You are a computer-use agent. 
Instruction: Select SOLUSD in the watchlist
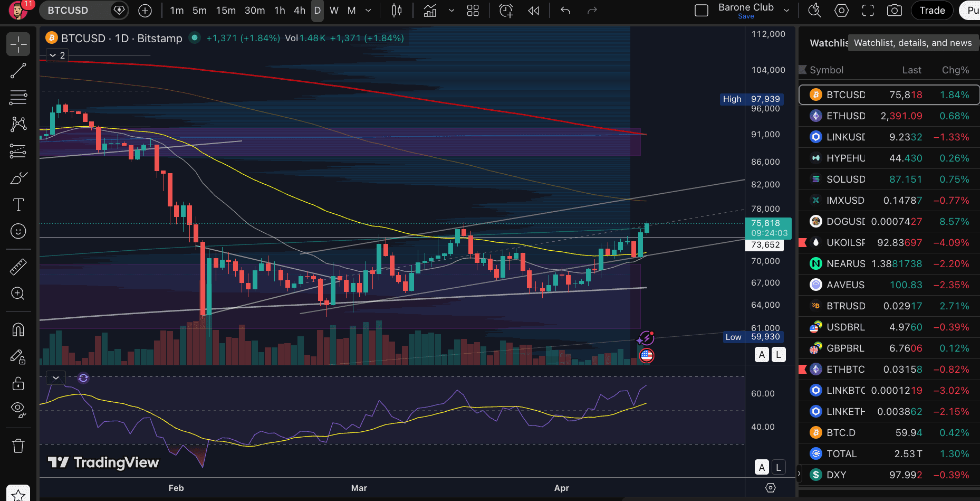coord(889,179)
